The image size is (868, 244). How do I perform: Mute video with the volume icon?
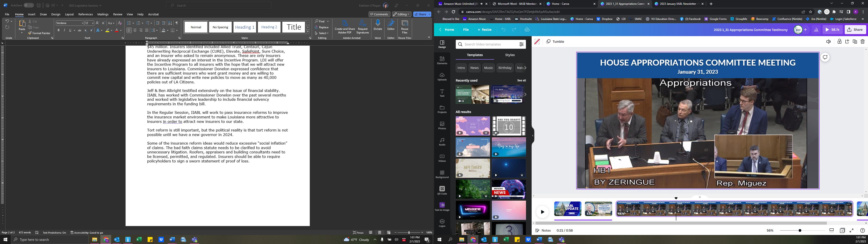828,42
